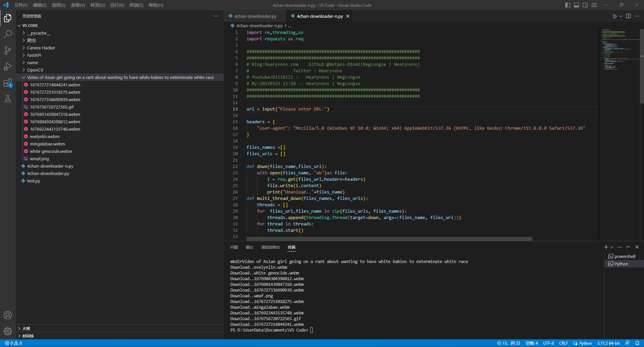Viewport: 644px width, 347px height.
Task: Open the 运行(R) menu
Action: (x=117, y=5)
